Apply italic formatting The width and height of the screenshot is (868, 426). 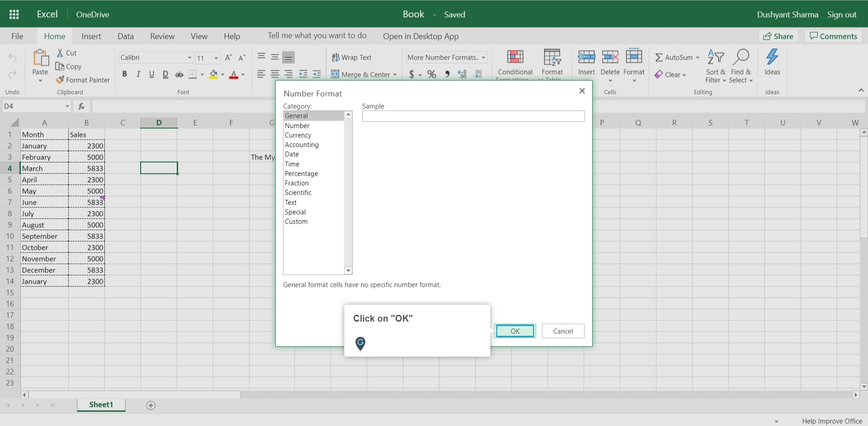click(138, 74)
